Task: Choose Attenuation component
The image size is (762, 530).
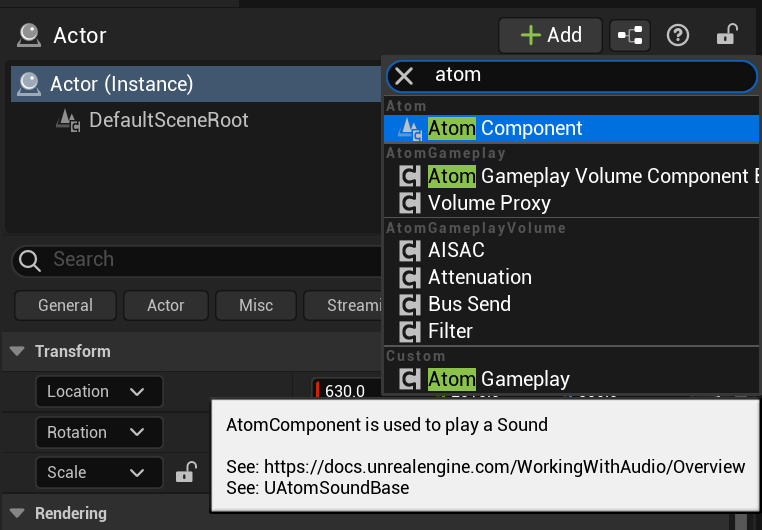Action: (571, 277)
